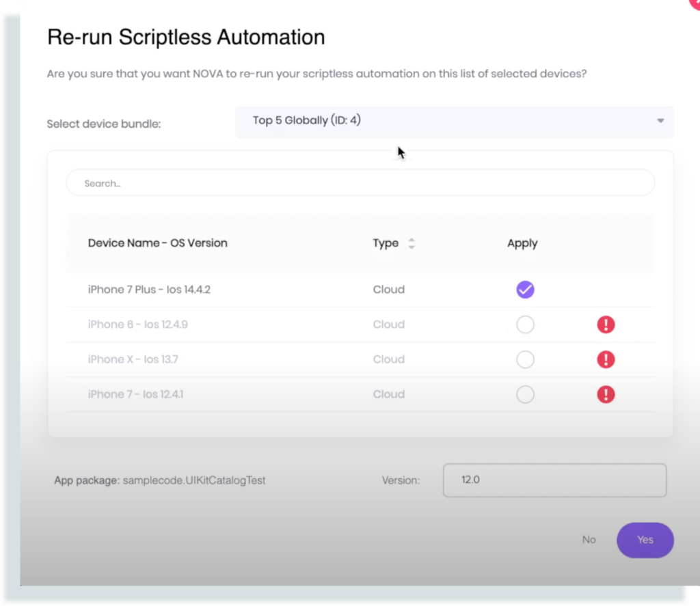Screen dimensions: 700x606
Task: Click the Version field showing 12.0
Action: (x=554, y=480)
